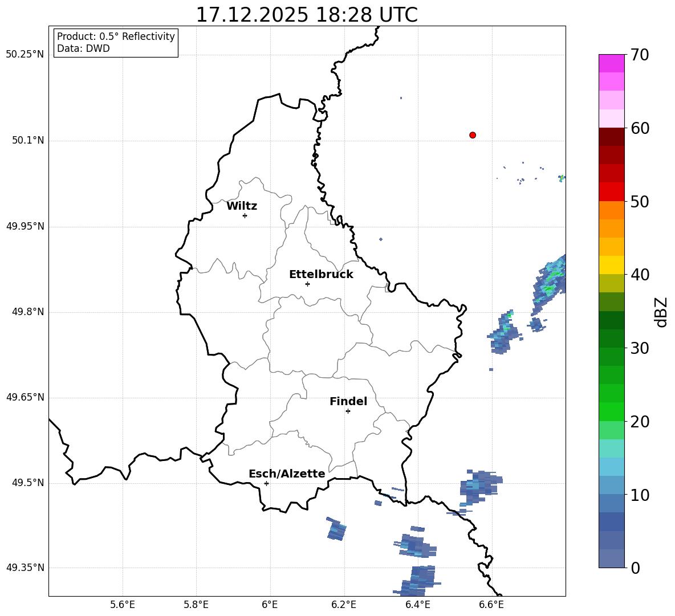The width and height of the screenshot is (675, 616).
Task: Click the 49.8°N latitude label
Action: [28, 312]
